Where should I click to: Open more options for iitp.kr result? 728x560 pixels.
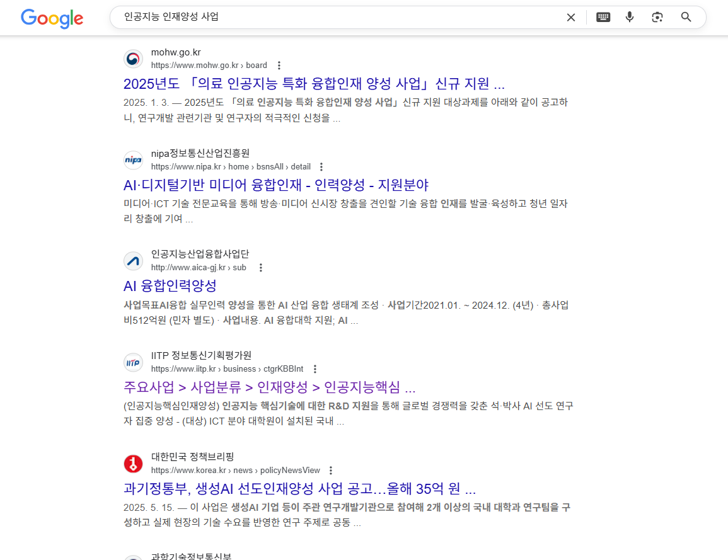tap(315, 369)
